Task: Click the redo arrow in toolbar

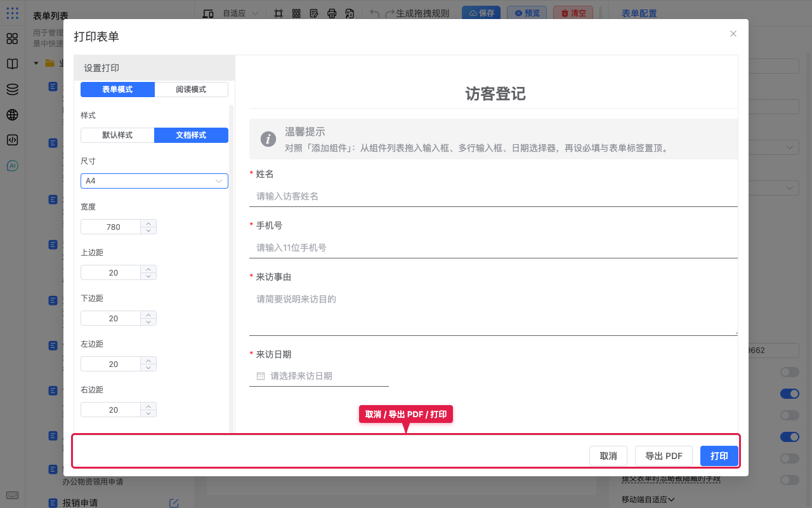Action: [x=390, y=13]
